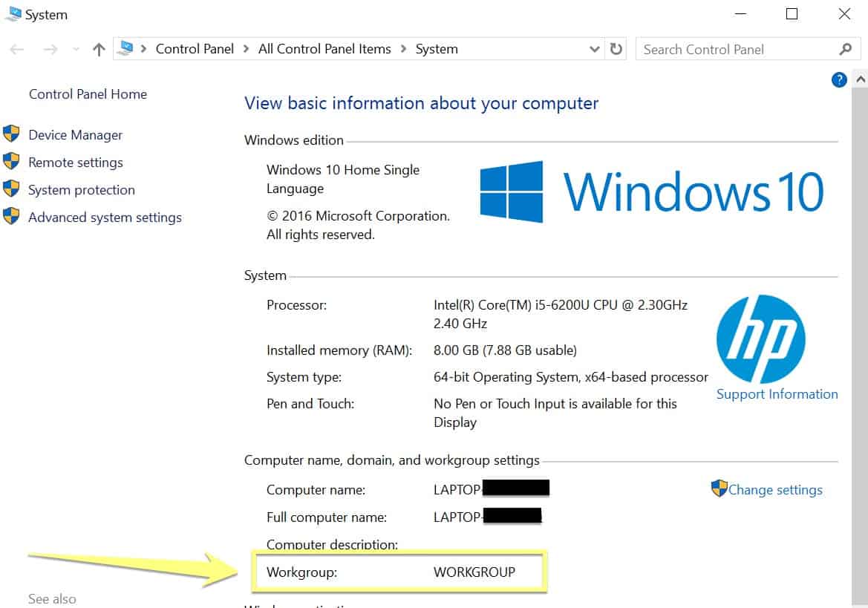The height and width of the screenshot is (608, 868).
Task: Minimize the System window
Action: (x=741, y=14)
